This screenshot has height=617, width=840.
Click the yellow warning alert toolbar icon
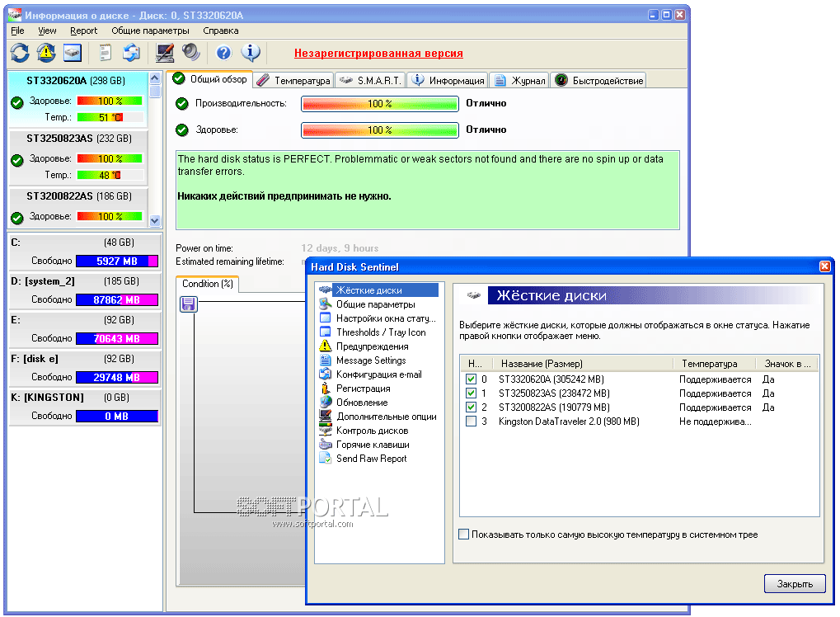(46, 53)
